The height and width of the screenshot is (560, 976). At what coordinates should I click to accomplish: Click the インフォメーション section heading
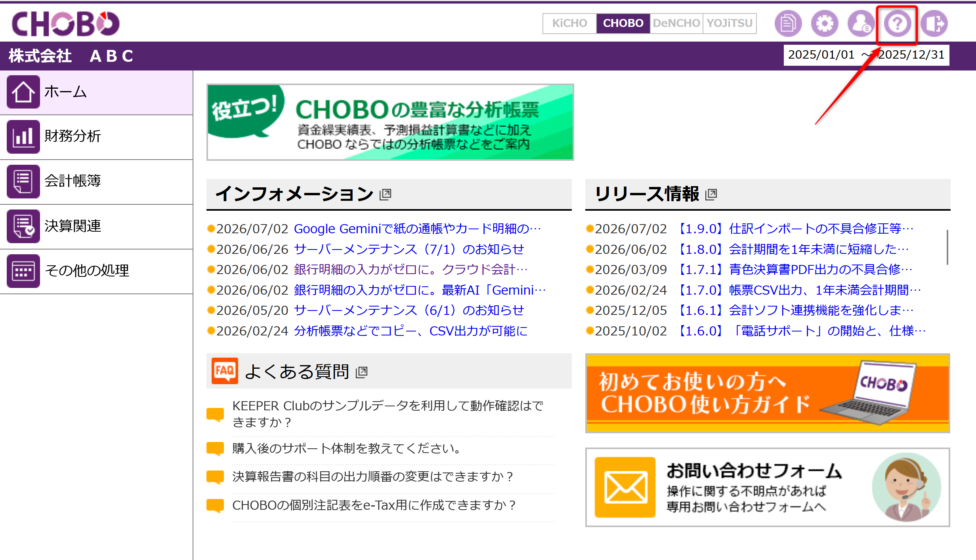(294, 194)
